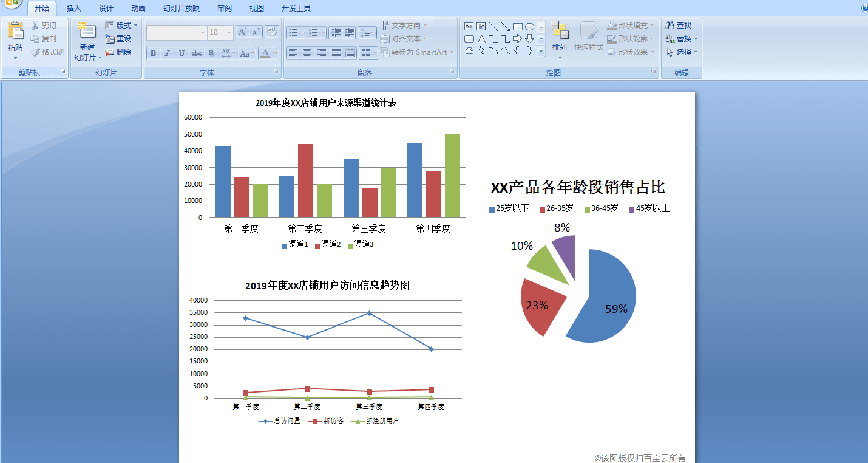Open the 视图 tab
Screen dimensions: 868x463
(x=257, y=9)
